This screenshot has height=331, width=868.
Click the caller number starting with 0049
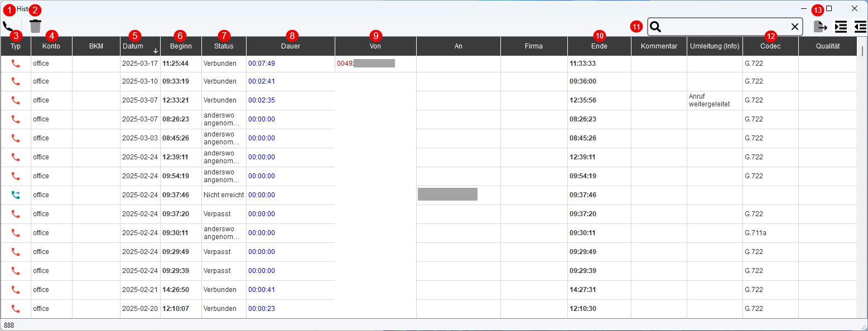tap(366, 64)
